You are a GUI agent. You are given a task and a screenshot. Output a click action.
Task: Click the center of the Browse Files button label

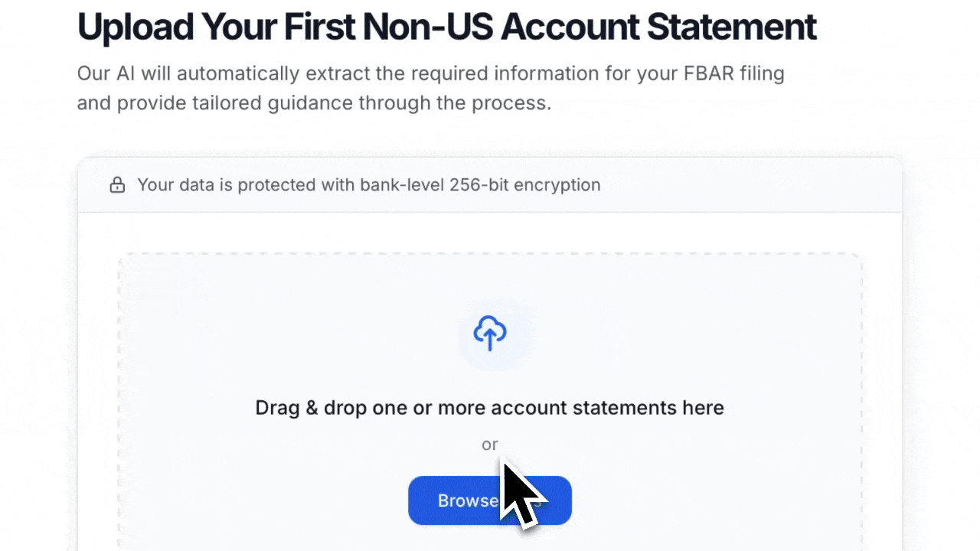click(x=490, y=500)
